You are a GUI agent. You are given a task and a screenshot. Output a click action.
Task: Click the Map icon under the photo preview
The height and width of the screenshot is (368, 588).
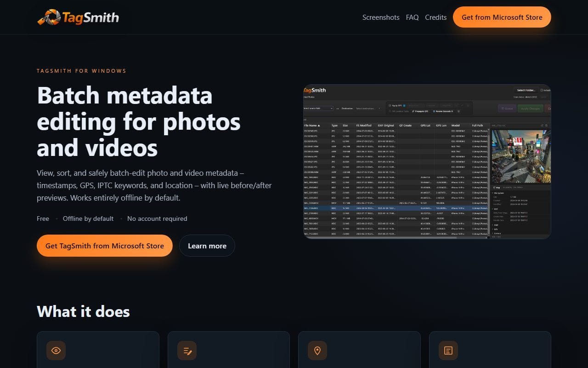(x=494, y=187)
